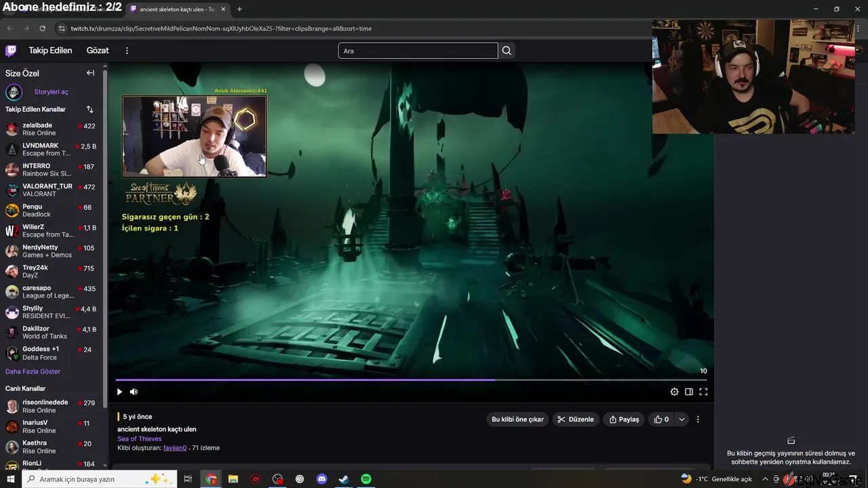Viewport: 868px width, 488px height.
Task: View site information icon in address bar
Action: tap(62, 28)
